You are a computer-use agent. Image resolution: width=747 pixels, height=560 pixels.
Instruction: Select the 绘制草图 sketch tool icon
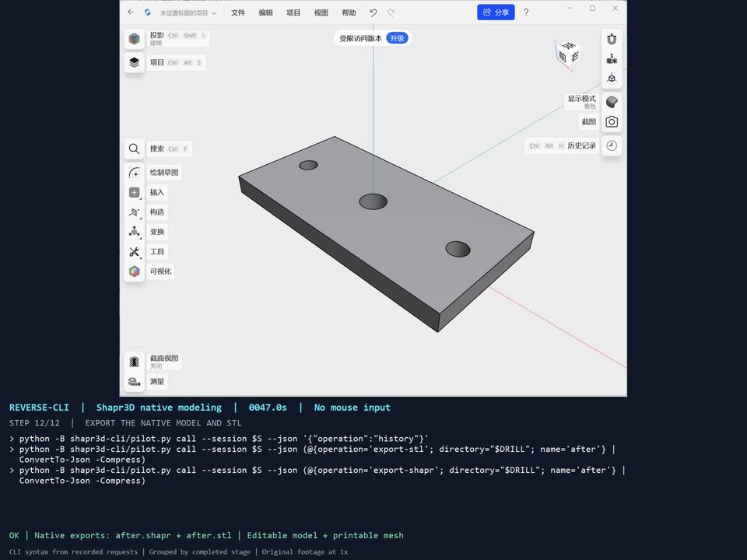pos(135,173)
